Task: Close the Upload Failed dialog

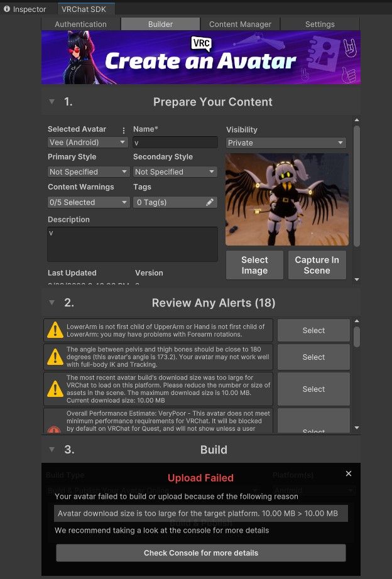Action: (349, 473)
